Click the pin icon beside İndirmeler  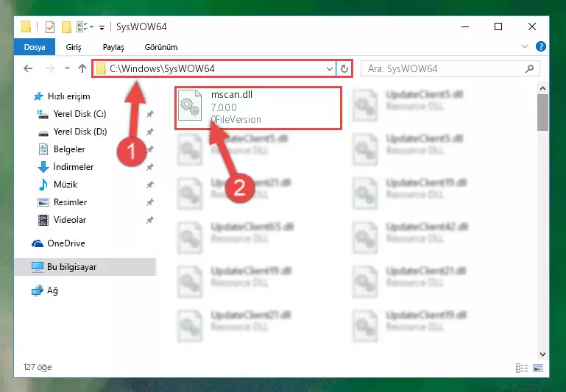pos(150,168)
